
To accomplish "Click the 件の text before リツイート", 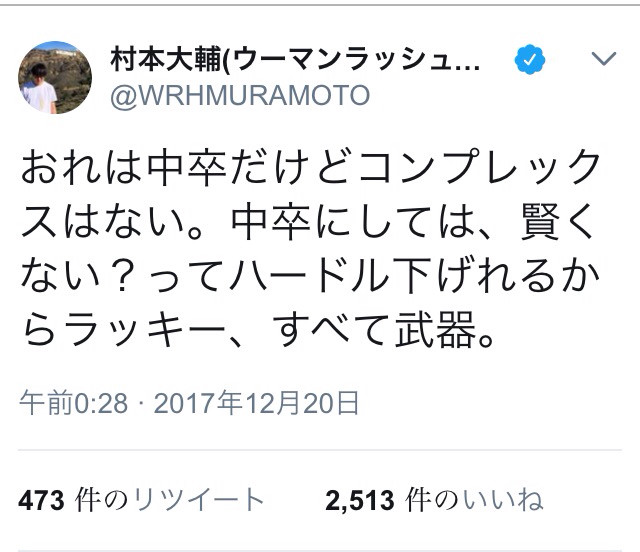I will (x=102, y=500).
